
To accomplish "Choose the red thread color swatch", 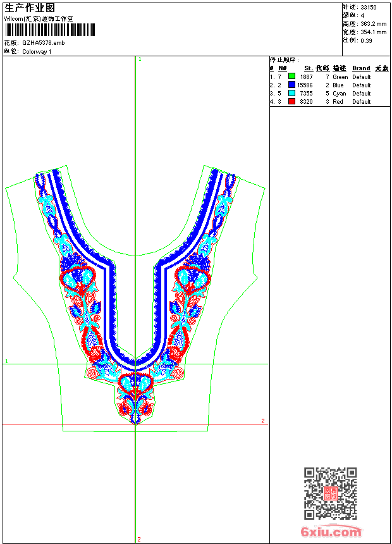I will [x=291, y=101].
